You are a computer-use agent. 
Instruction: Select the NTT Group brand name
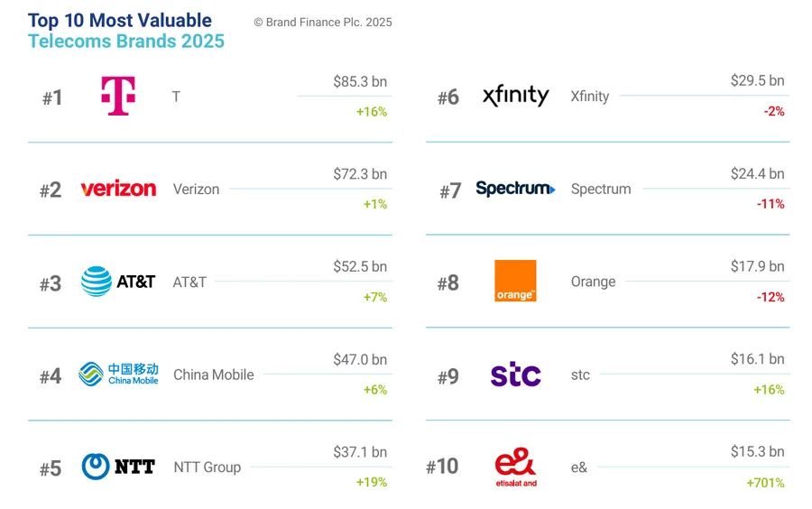[x=208, y=467]
